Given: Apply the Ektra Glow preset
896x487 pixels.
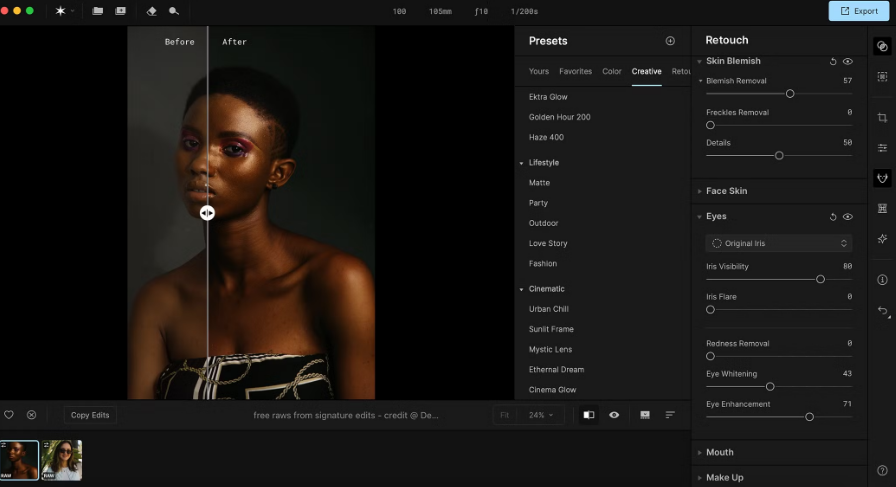Looking at the screenshot, I should tap(548, 97).
